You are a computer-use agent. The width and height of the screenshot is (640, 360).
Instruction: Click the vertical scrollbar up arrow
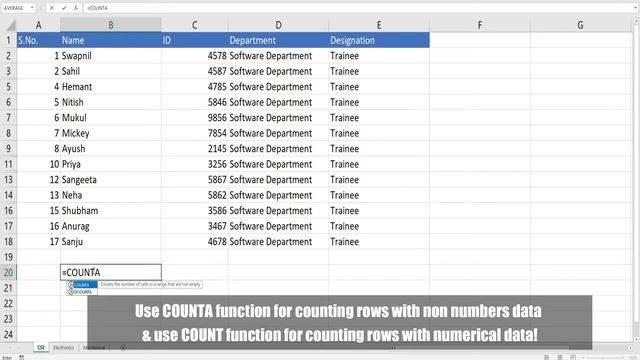pos(636,21)
